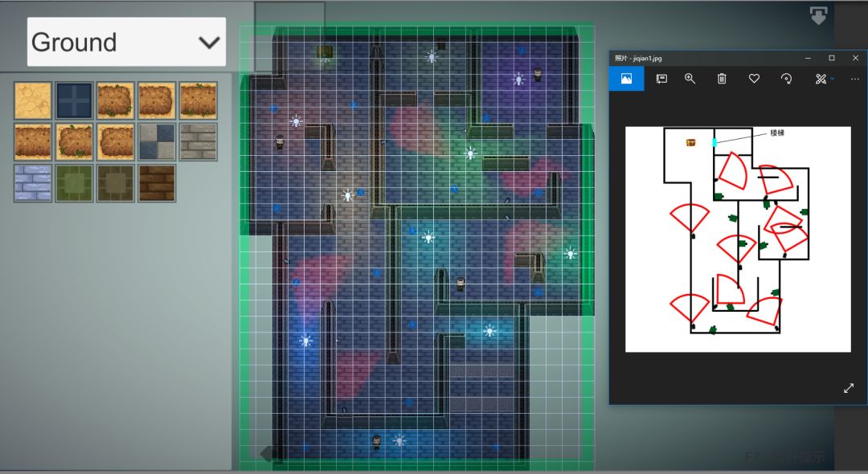Screen dimensions: 868x474
Task: Choose the light blue brick tile
Action: point(33,183)
